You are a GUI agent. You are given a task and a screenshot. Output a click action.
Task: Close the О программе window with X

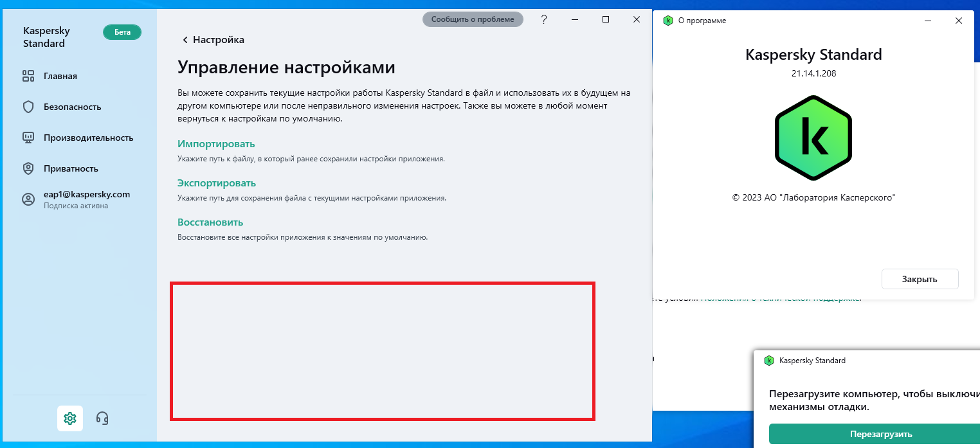[958, 21]
